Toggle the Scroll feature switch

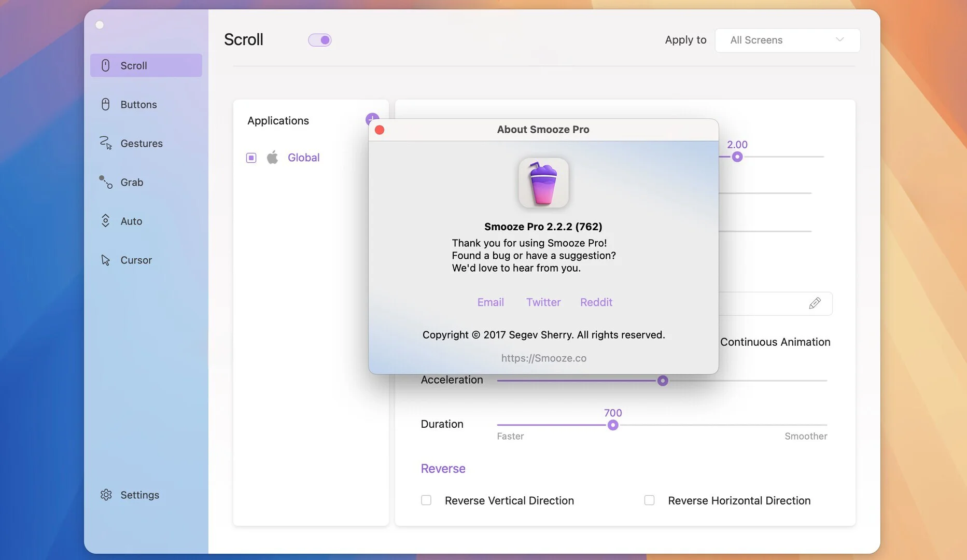coord(319,40)
